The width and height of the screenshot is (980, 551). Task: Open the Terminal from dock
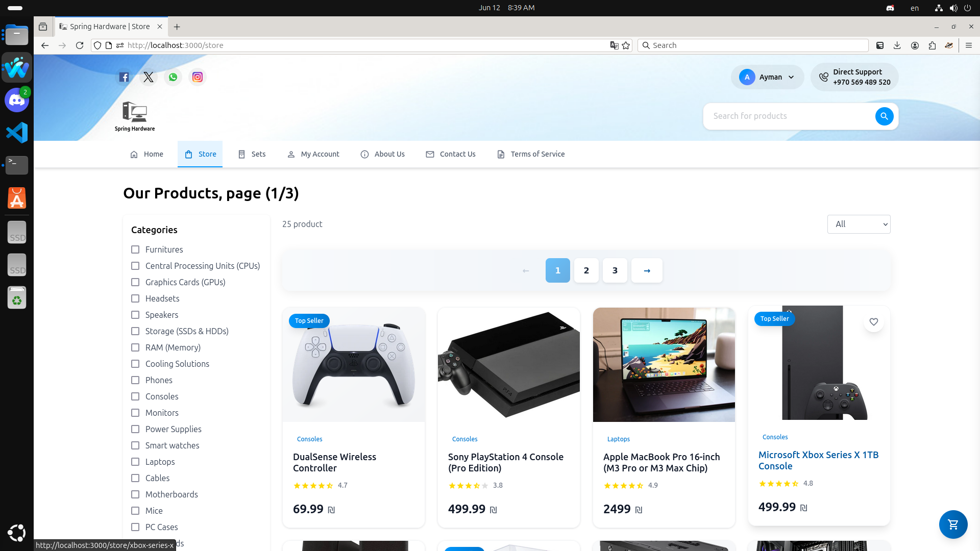(x=17, y=165)
